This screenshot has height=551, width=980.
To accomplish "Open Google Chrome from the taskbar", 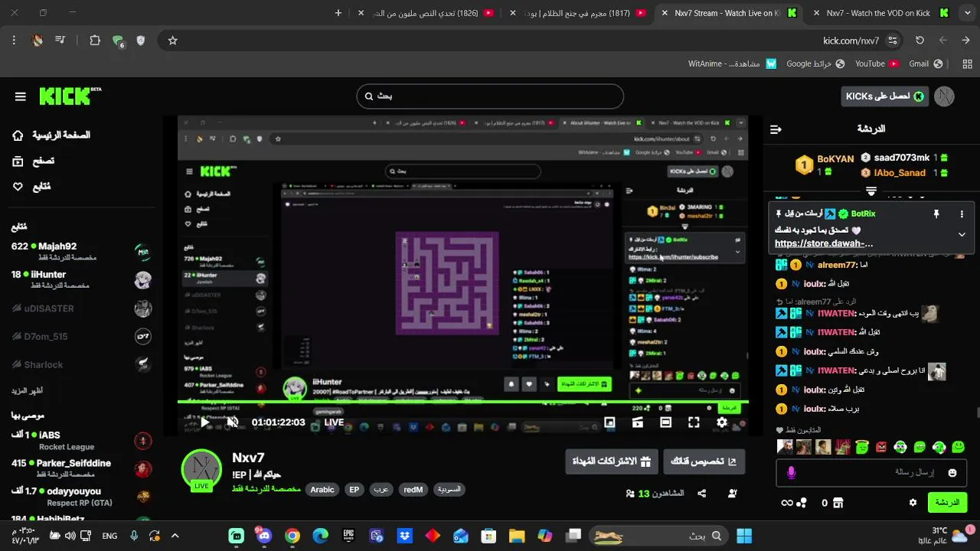I will [x=292, y=536].
